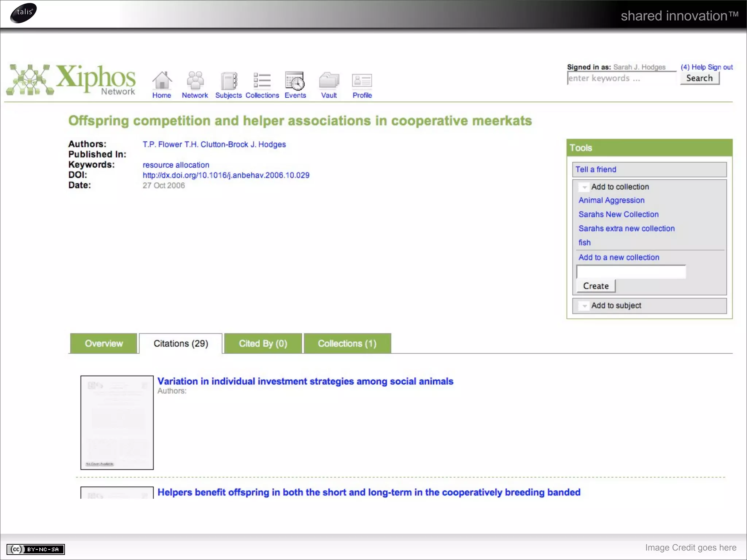Image resolution: width=747 pixels, height=560 pixels.
Task: Click the Talis logo
Action: 24,13
